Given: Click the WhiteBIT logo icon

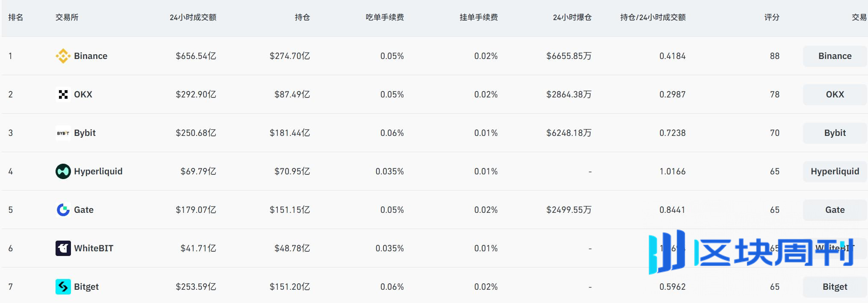Looking at the screenshot, I should coord(63,248).
